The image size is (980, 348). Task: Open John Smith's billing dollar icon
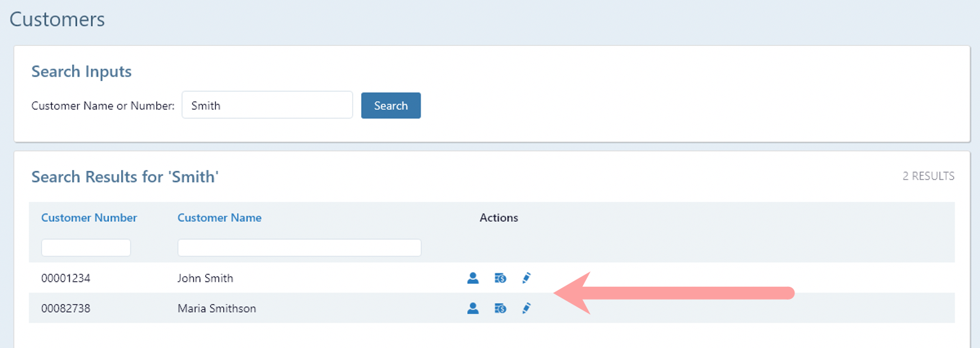(x=500, y=278)
